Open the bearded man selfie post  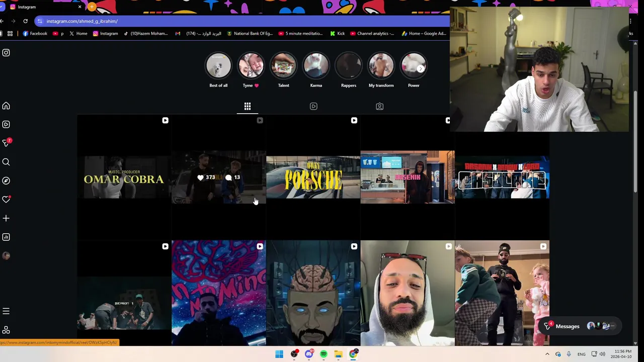(408, 294)
